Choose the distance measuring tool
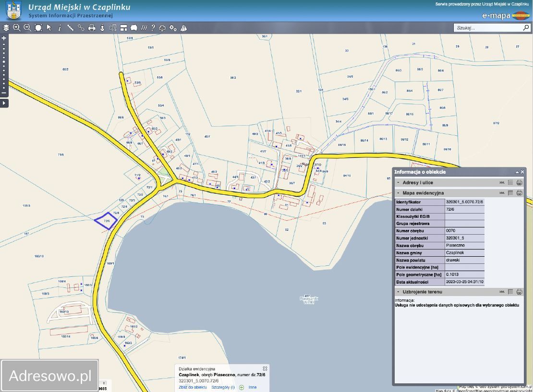 pos(71,28)
